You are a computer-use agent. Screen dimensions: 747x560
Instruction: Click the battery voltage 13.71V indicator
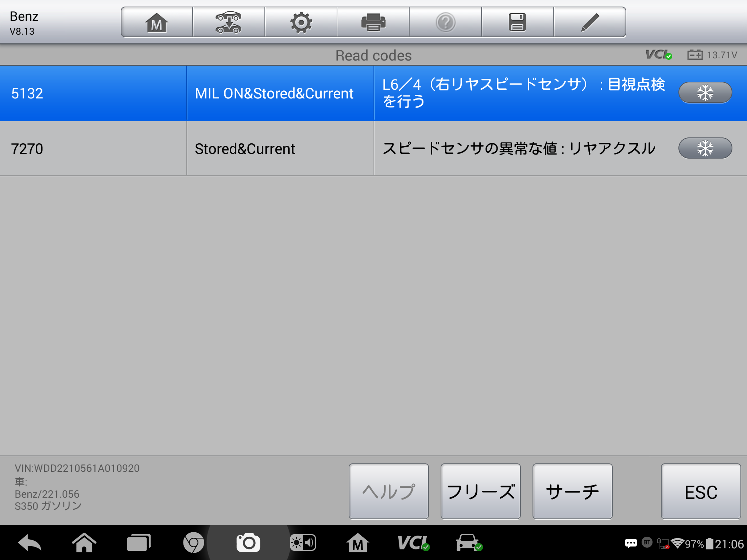712,55
